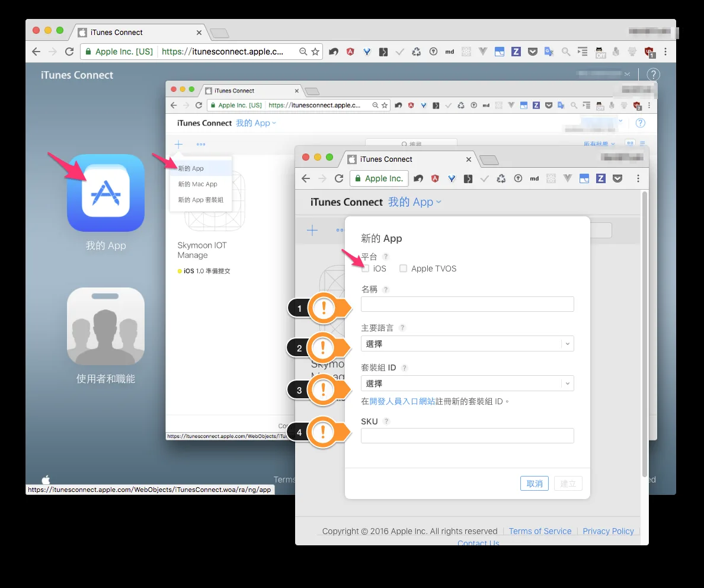The image size is (704, 588).
Task: Click the reload button in the back window toolbar
Action: (x=69, y=52)
